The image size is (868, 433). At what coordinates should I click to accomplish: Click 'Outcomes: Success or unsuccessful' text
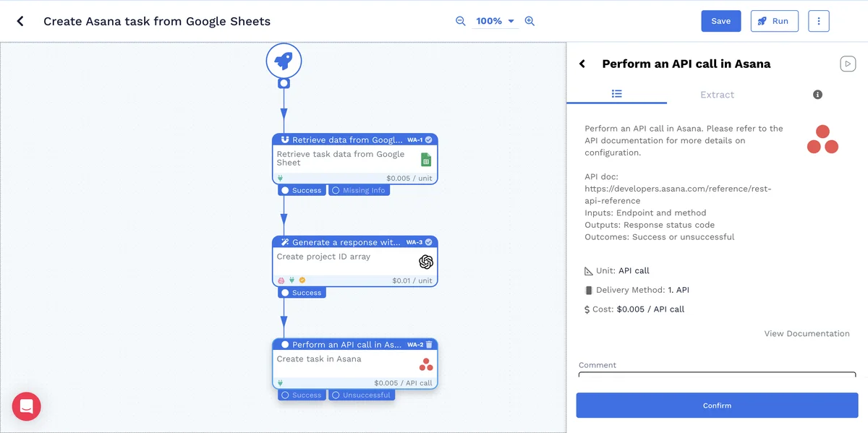pyautogui.click(x=659, y=237)
